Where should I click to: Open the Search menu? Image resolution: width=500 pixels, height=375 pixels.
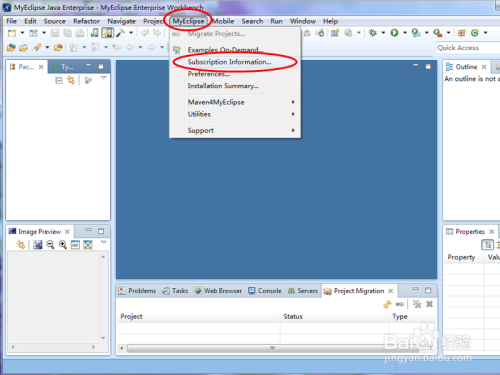point(252,21)
